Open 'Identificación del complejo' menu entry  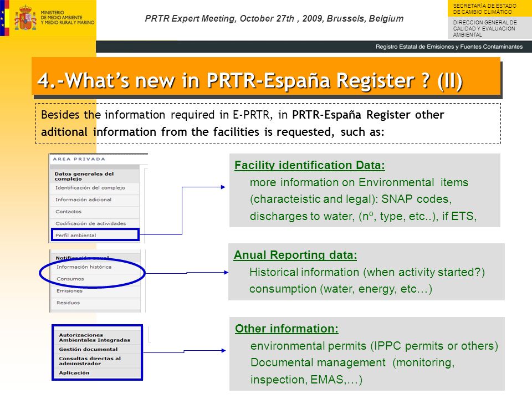90,188
